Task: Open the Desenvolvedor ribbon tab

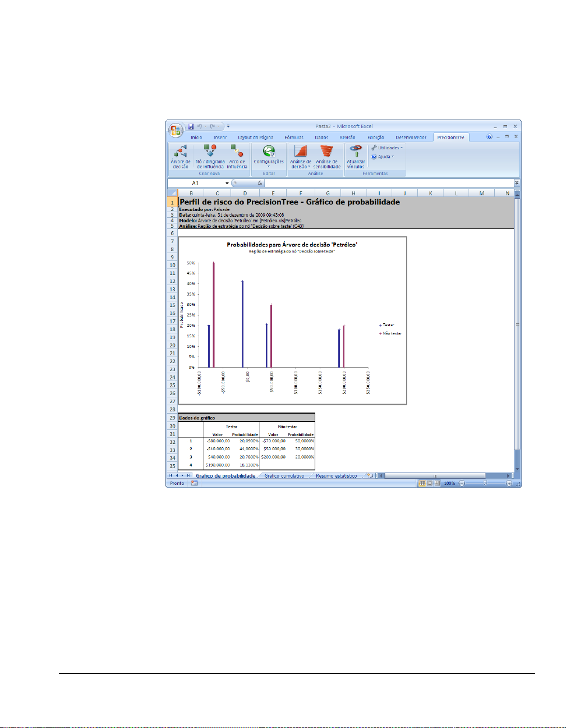Action: tap(411, 138)
